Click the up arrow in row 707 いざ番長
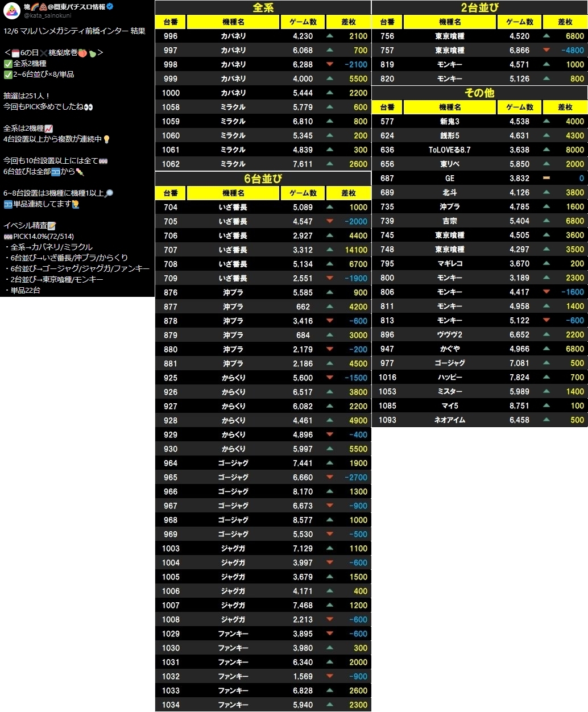Screen dimensions: 588x712 [330, 250]
